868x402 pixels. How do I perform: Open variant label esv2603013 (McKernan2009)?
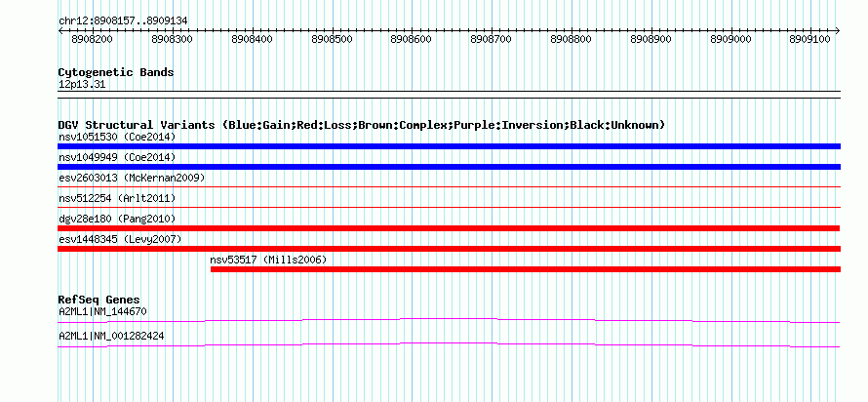point(132,178)
